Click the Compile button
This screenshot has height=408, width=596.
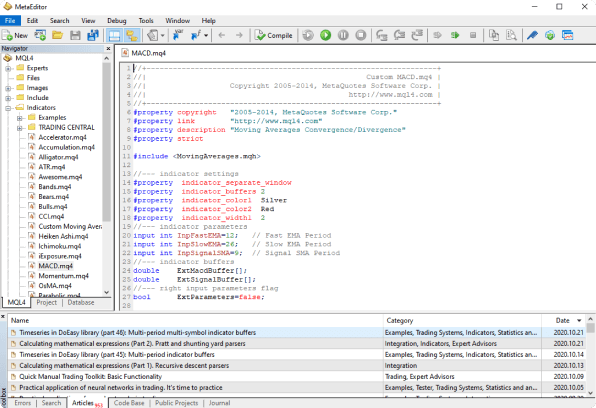point(274,35)
